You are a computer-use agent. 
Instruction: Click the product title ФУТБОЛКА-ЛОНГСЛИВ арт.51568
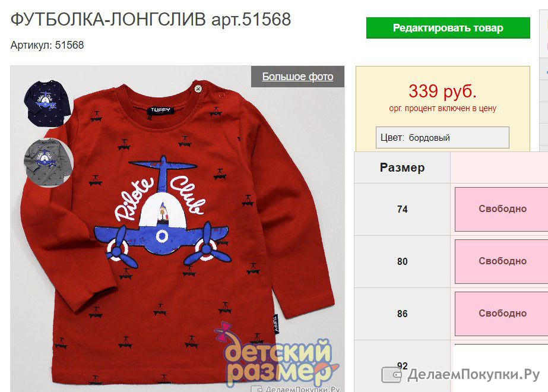(151, 19)
